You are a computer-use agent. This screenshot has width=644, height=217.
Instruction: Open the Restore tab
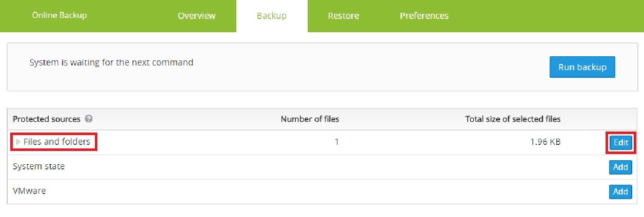(343, 16)
